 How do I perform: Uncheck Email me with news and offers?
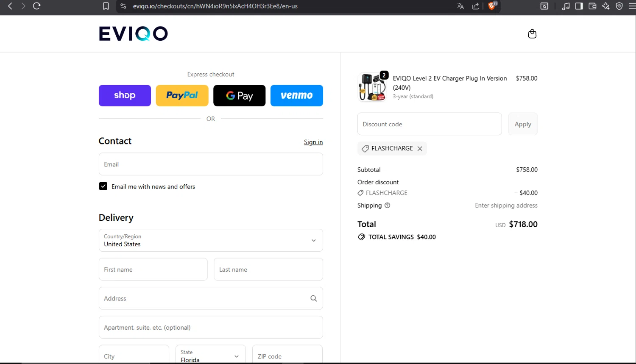(103, 186)
